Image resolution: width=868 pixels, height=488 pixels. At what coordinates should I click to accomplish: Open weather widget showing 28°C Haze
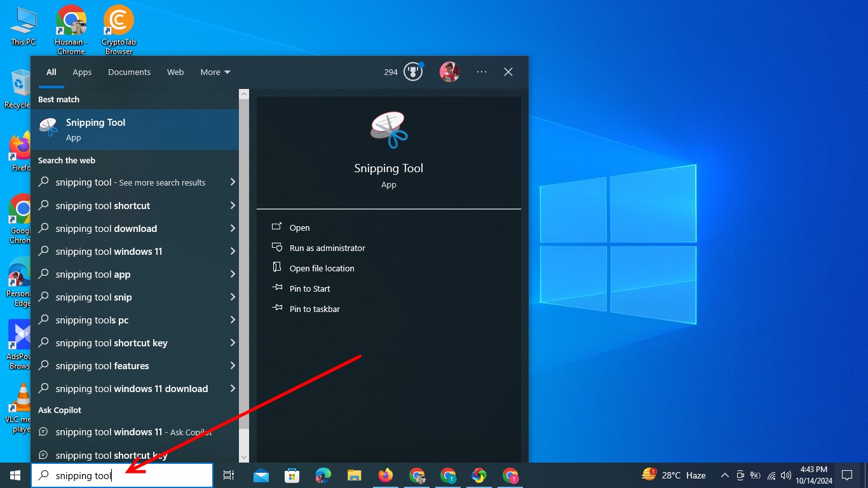[674, 475]
